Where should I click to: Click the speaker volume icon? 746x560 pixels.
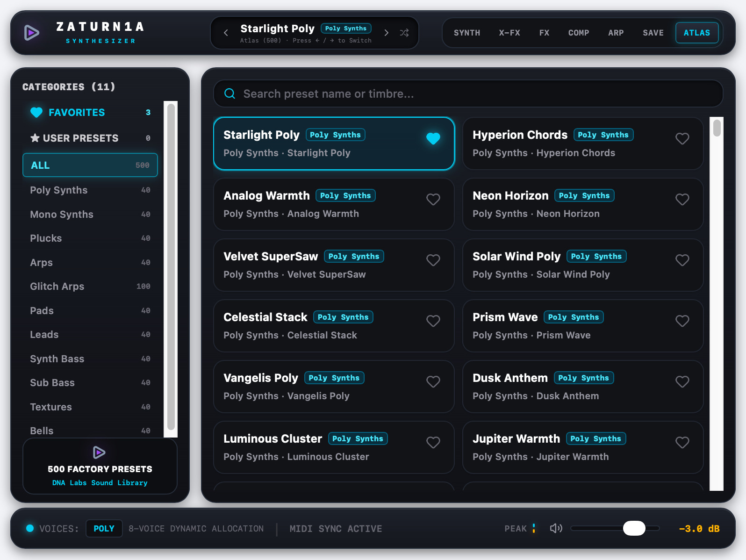pyautogui.click(x=556, y=528)
